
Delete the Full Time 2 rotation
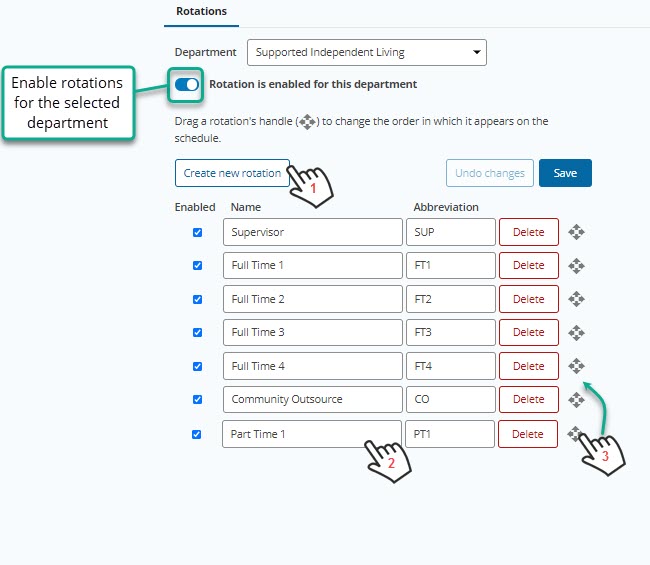[x=529, y=299]
